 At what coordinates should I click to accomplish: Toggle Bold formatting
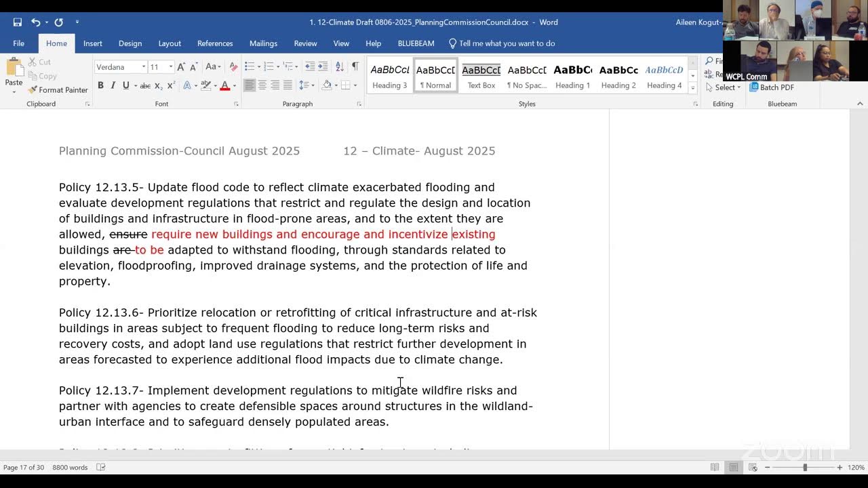100,85
